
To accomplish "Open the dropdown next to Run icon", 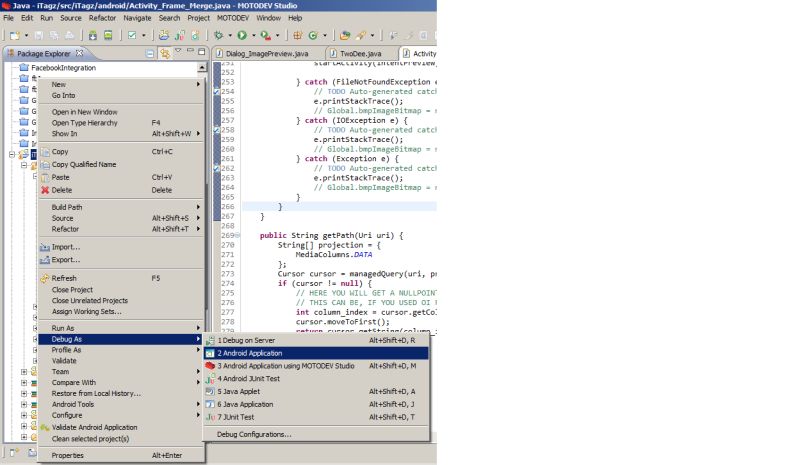I will [254, 36].
